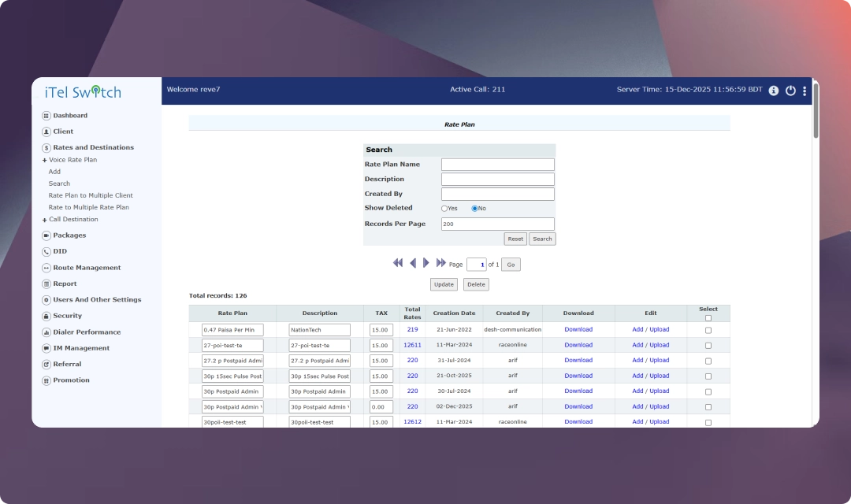The height and width of the screenshot is (504, 851).
Task: Go to first page arrow icon
Action: pyautogui.click(x=398, y=263)
